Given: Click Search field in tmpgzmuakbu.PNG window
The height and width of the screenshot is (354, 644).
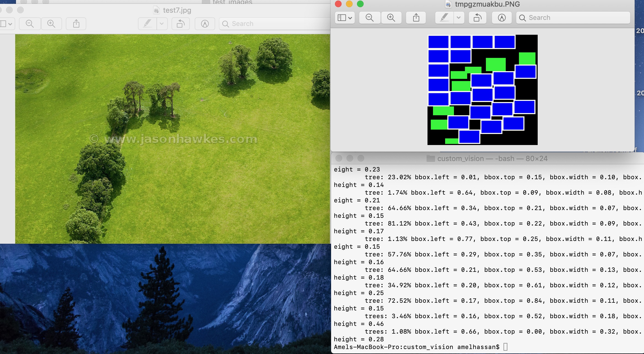Looking at the screenshot, I should pyautogui.click(x=573, y=18).
